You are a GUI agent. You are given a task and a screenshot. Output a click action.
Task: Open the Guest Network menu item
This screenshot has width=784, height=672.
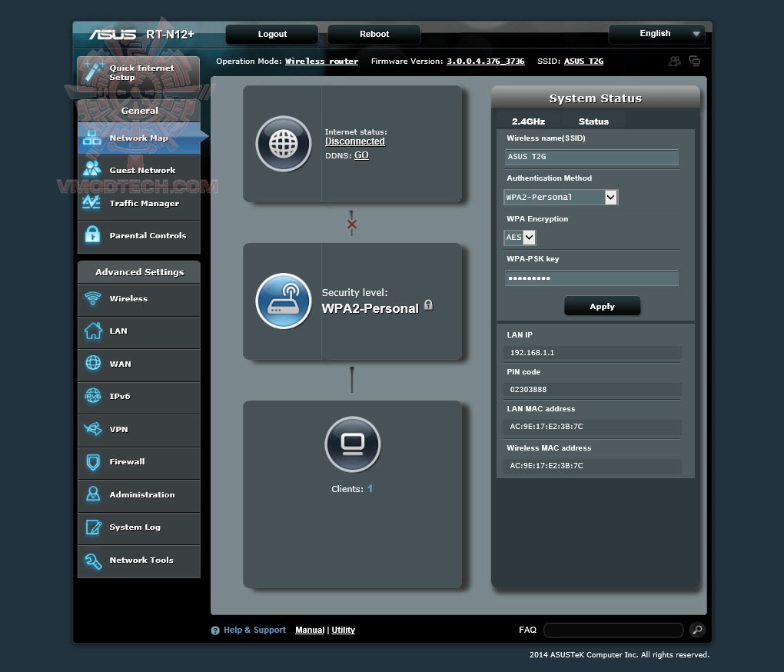click(139, 171)
